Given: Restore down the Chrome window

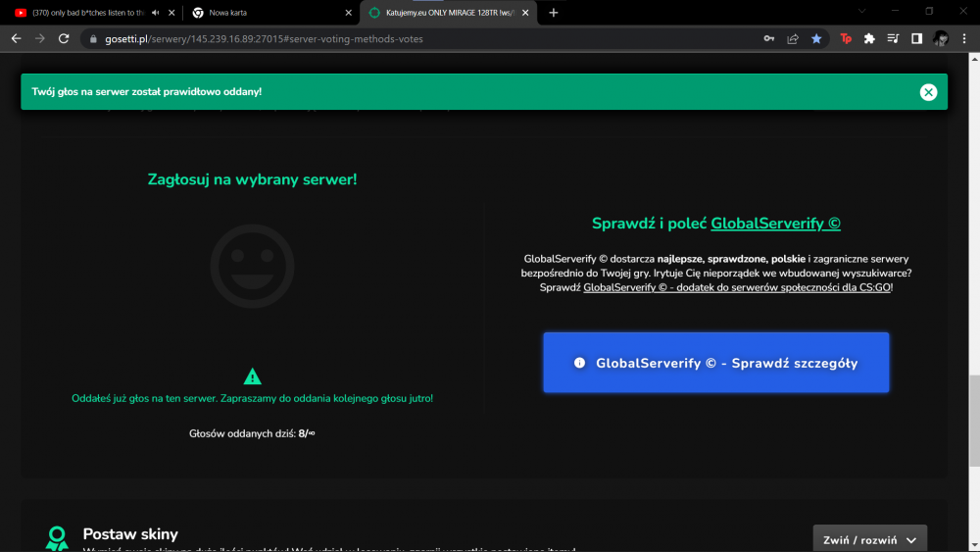Looking at the screenshot, I should [929, 11].
